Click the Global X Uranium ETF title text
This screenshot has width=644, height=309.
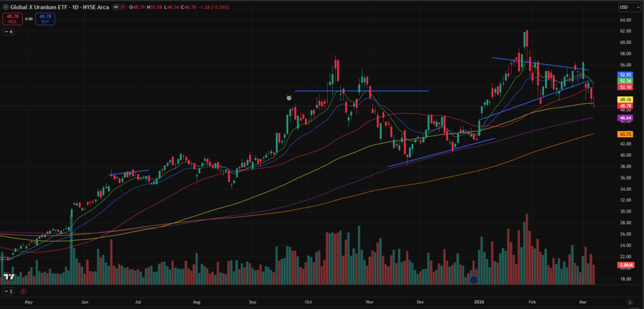[39, 7]
